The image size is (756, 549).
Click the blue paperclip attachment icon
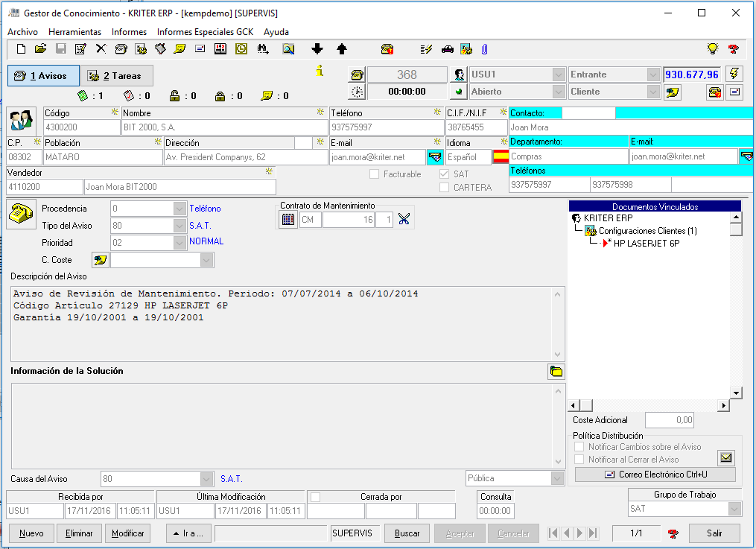pyautogui.click(x=484, y=48)
